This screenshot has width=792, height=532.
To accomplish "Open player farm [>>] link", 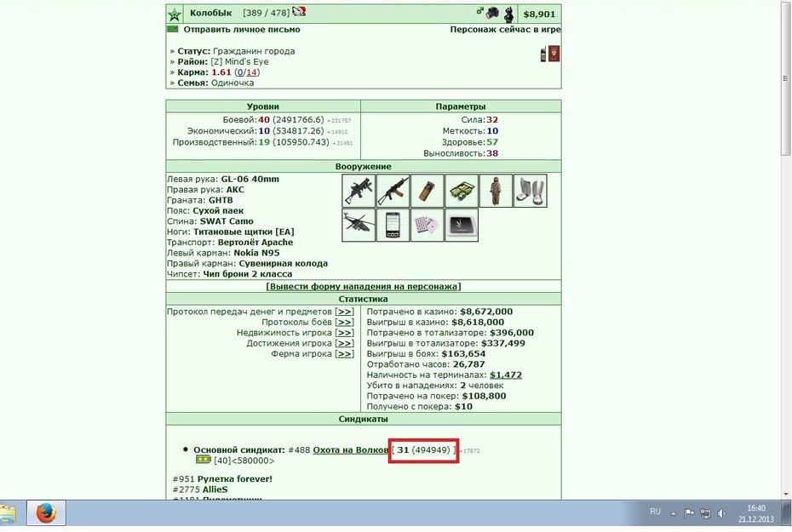I will pos(345,354).
